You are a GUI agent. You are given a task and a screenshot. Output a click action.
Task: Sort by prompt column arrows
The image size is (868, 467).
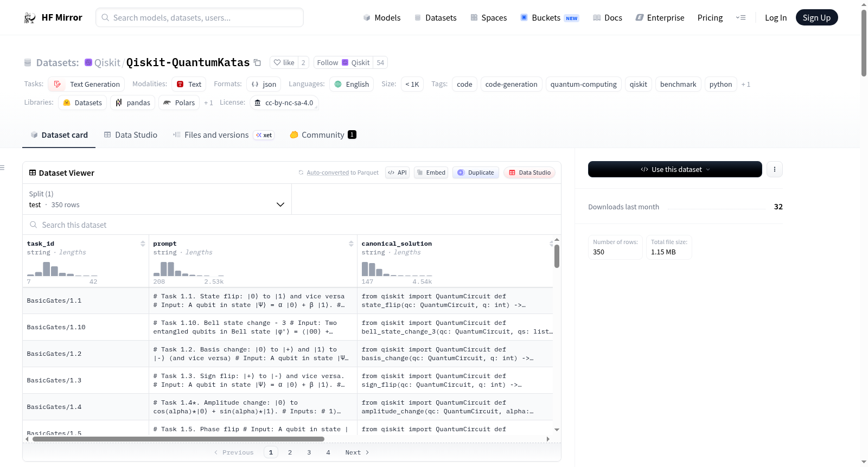(x=351, y=244)
